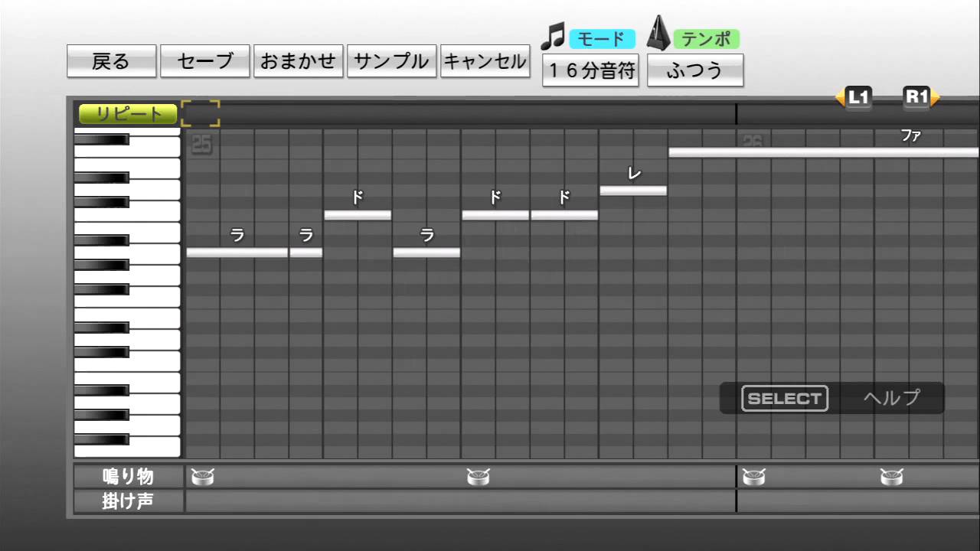Image resolution: width=980 pixels, height=551 pixels.
Task: Click the measure 25 number marker
Action: click(x=202, y=143)
